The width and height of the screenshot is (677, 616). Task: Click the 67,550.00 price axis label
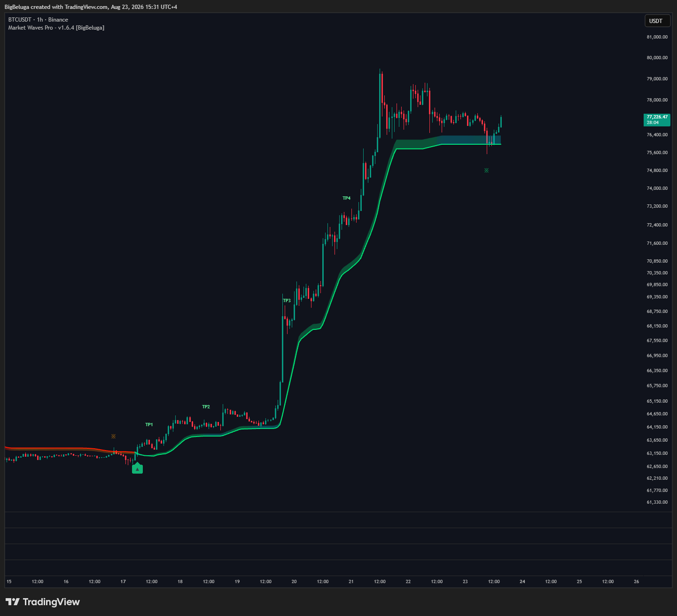click(657, 341)
